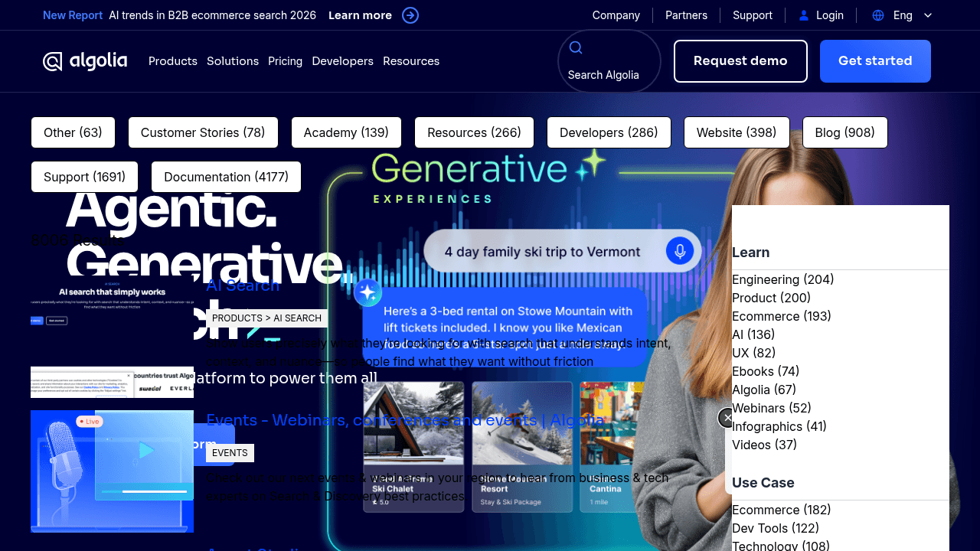Select the Dev Tools (122) facet

pyautogui.click(x=776, y=528)
